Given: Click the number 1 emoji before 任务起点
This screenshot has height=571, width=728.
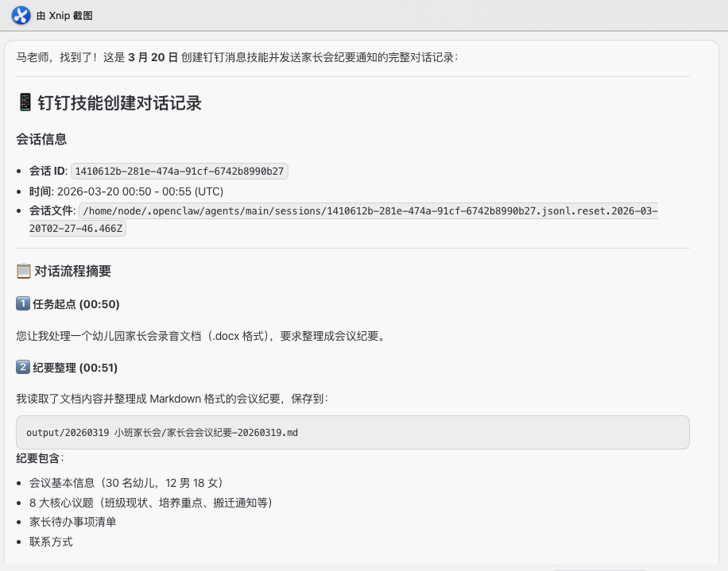Looking at the screenshot, I should pos(23,304).
